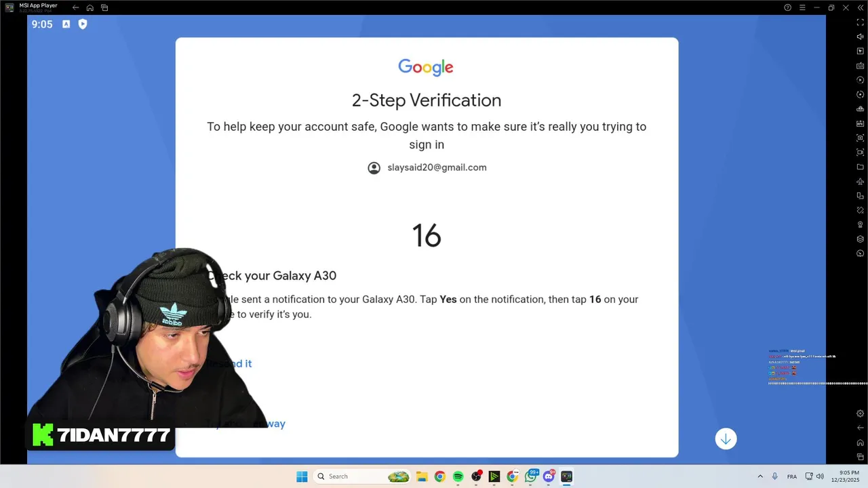Viewport: 868px width, 488px height.
Task: Open help icon in MSI App Player
Action: point(787,7)
